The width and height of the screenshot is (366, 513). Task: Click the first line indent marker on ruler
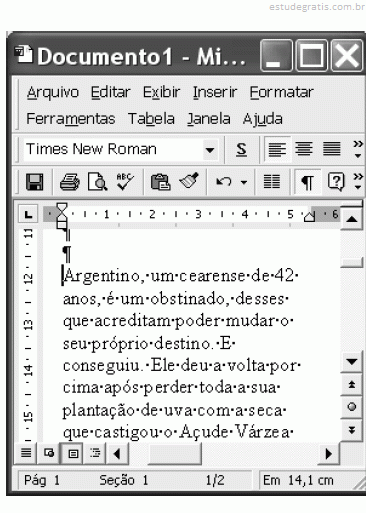click(x=62, y=207)
